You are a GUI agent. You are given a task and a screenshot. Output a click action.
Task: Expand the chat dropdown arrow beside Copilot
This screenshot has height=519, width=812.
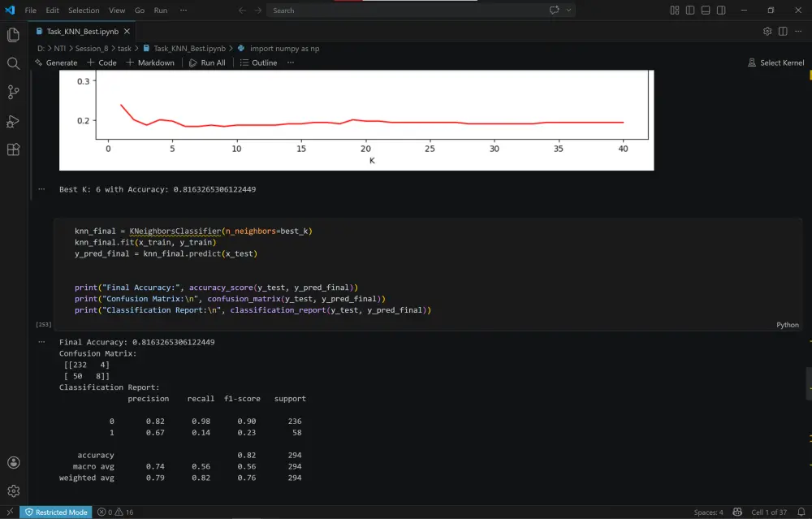pos(568,10)
